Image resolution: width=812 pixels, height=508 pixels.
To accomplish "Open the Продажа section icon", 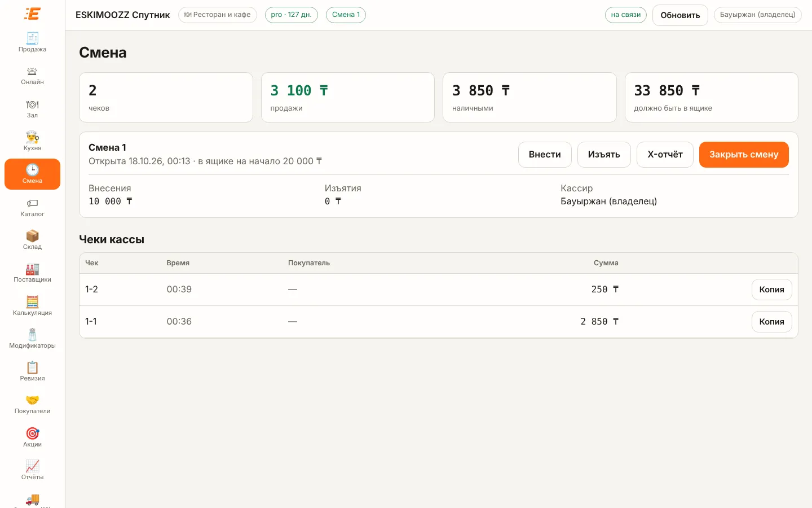I will 32,38.
